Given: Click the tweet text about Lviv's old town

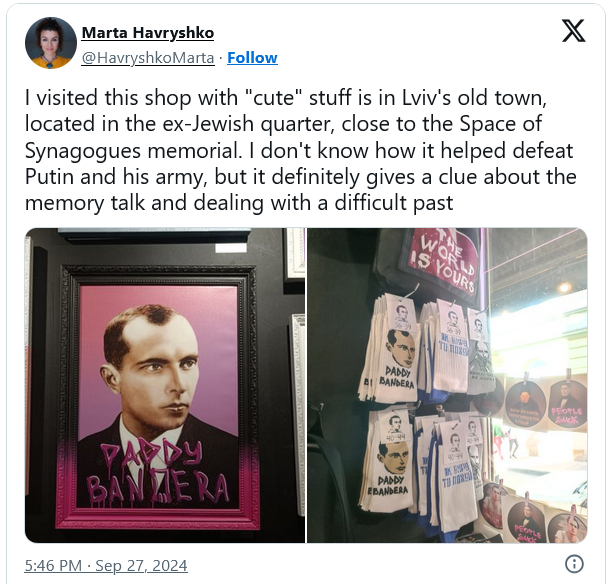Looking at the screenshot, I should pyautogui.click(x=301, y=150).
